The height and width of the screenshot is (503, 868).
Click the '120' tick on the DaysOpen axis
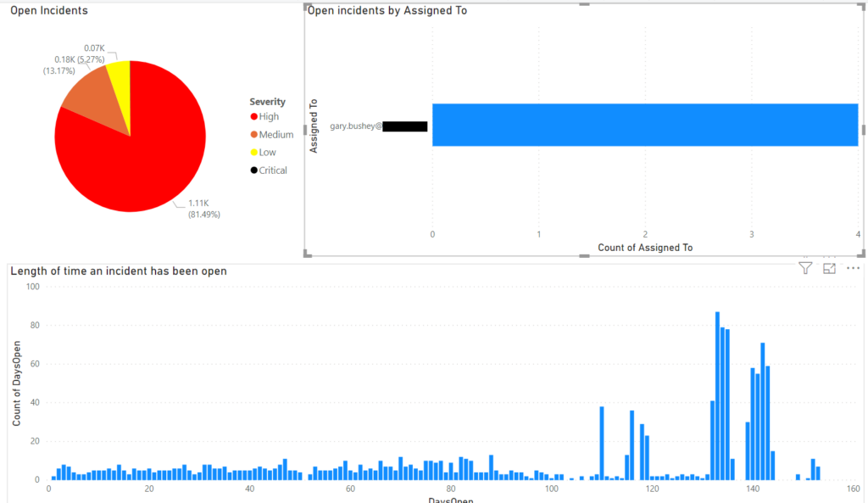click(652, 489)
